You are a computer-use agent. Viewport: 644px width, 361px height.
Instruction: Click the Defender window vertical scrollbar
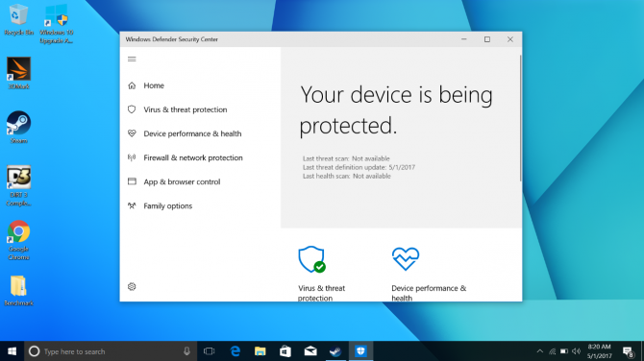click(x=520, y=119)
